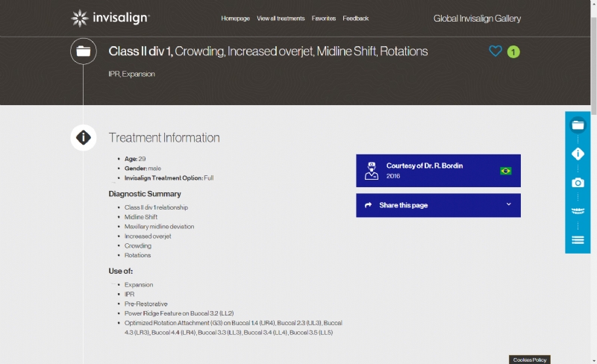Click the Increased overjet list item
This screenshot has width=597, height=364.
(148, 236)
